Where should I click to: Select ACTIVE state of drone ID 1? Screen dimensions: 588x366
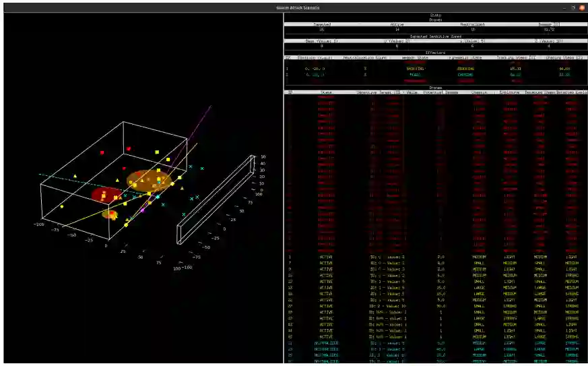coord(326,257)
